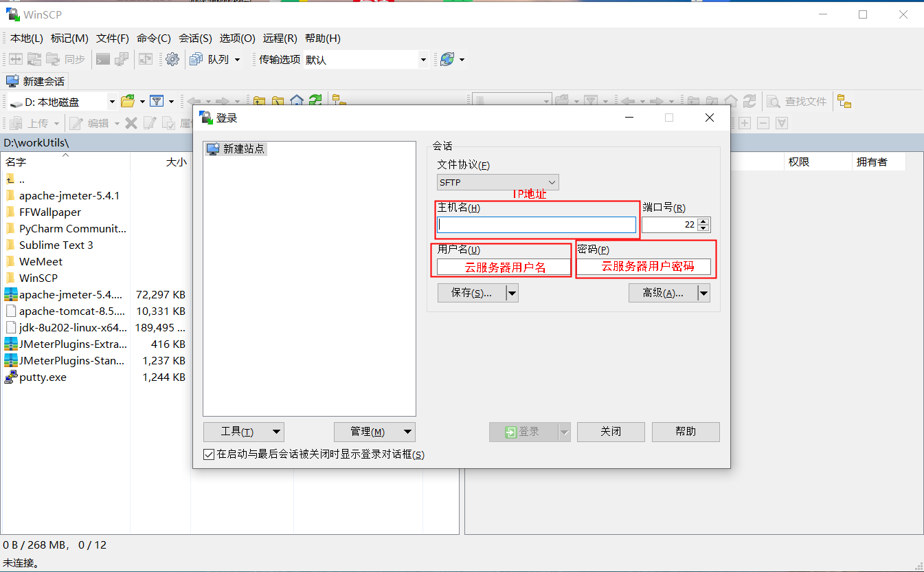Expand the 高级 button dropdown arrow
This screenshot has height=572, width=924.
pyautogui.click(x=703, y=293)
